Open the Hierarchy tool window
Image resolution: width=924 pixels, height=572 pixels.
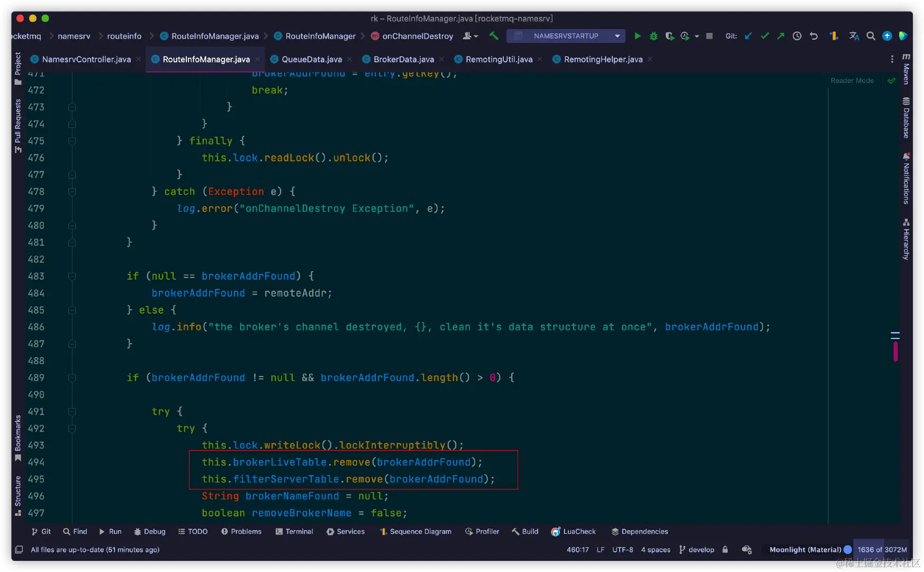pos(906,239)
